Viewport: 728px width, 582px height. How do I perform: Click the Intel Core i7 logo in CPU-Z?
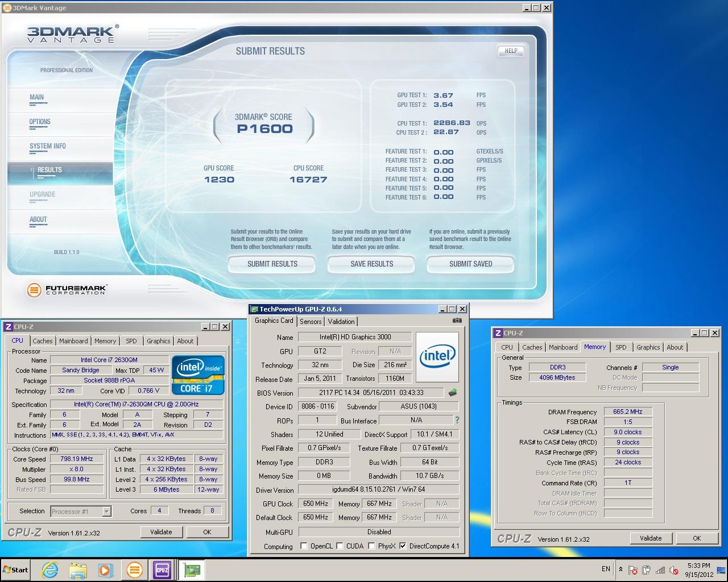[x=198, y=375]
